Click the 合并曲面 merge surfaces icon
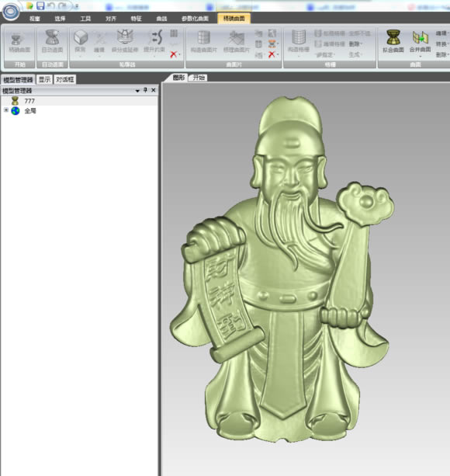The height and width of the screenshot is (476, 450). (420, 37)
